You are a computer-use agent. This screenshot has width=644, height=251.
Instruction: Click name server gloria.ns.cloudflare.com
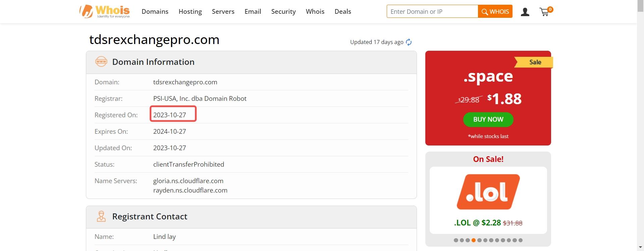click(x=188, y=181)
